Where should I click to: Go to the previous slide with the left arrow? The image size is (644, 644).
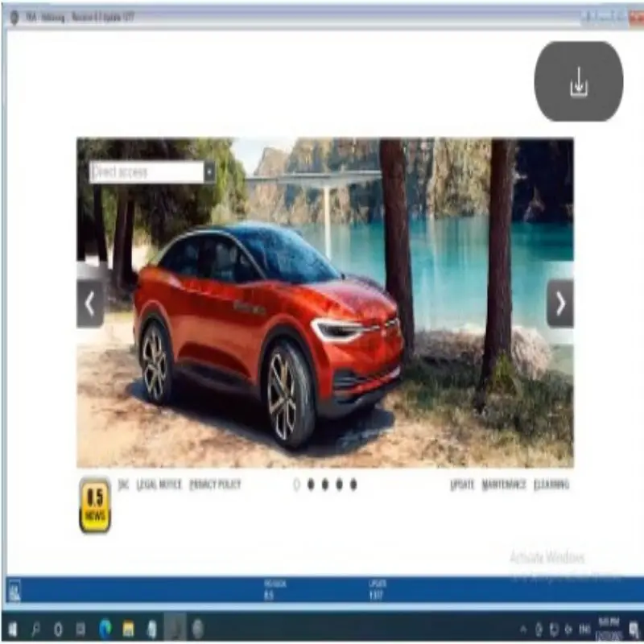90,303
